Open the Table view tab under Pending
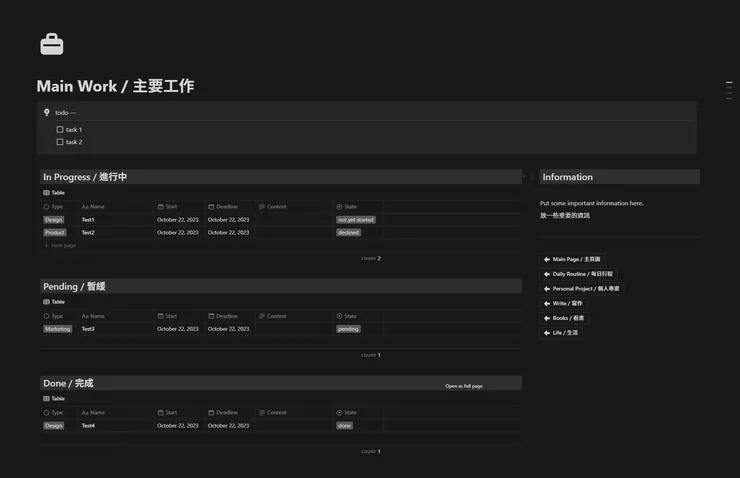This screenshot has height=478, width=740. coord(54,302)
